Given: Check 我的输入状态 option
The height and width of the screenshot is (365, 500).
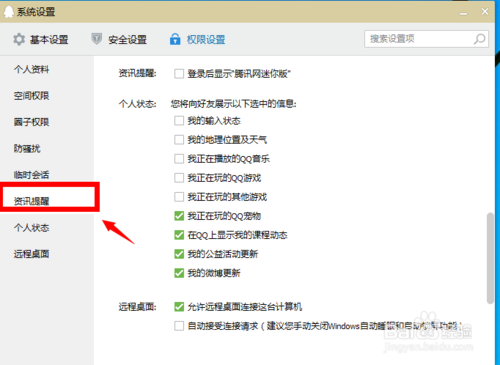Looking at the screenshot, I should click(x=179, y=120).
